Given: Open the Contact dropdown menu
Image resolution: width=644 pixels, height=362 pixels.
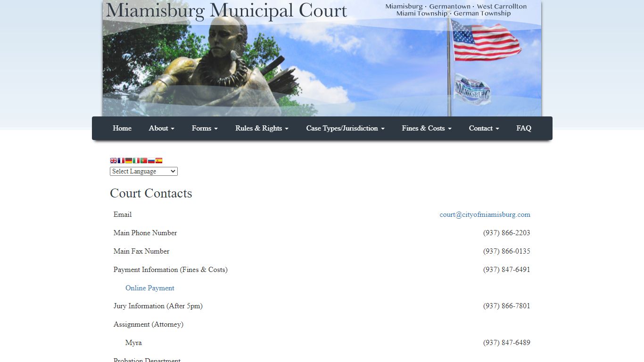Looking at the screenshot, I should pyautogui.click(x=484, y=128).
